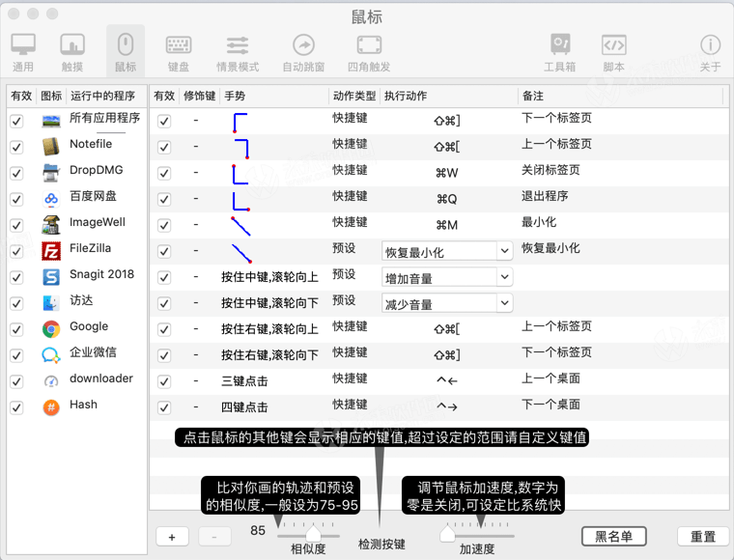This screenshot has height=560, width=734.
Task: Select the DropDMG app icon
Action: point(51,173)
